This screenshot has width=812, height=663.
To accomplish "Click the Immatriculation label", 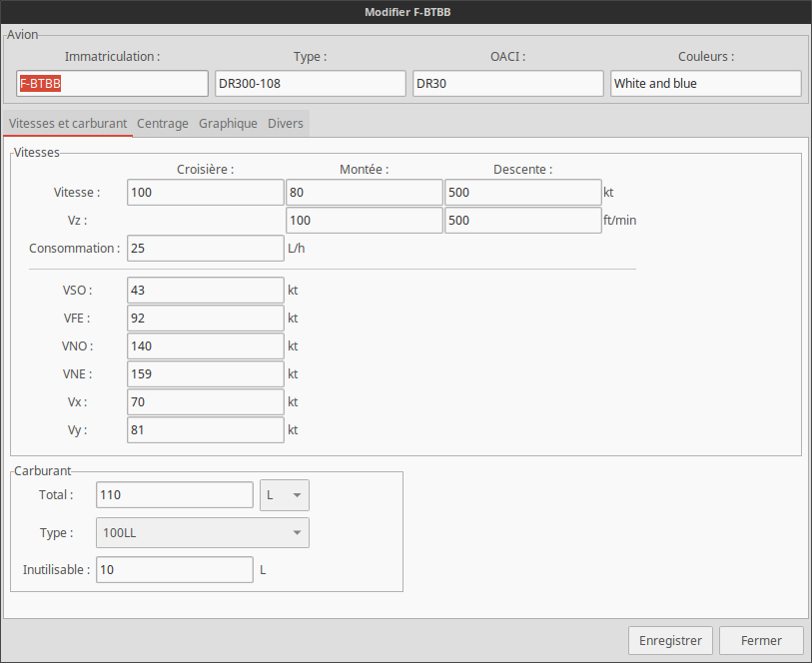I will click(x=113, y=56).
